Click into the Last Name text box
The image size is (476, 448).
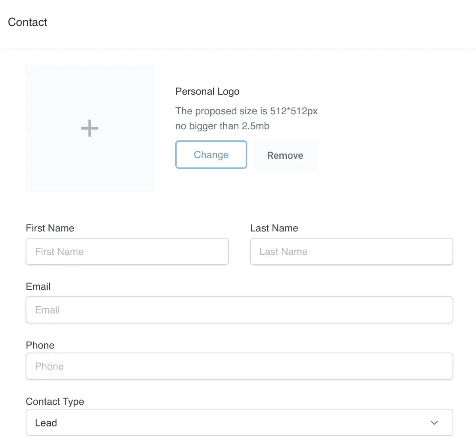tap(351, 252)
